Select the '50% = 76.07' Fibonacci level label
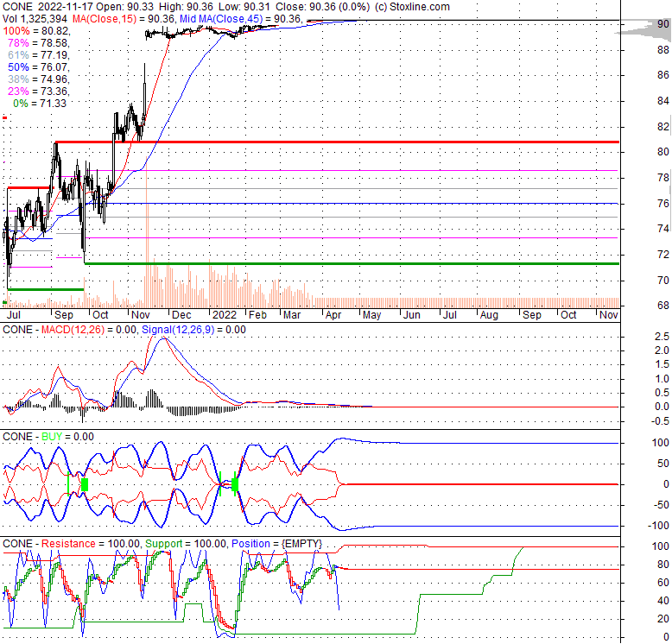This screenshot has height=644, width=672. point(39,67)
